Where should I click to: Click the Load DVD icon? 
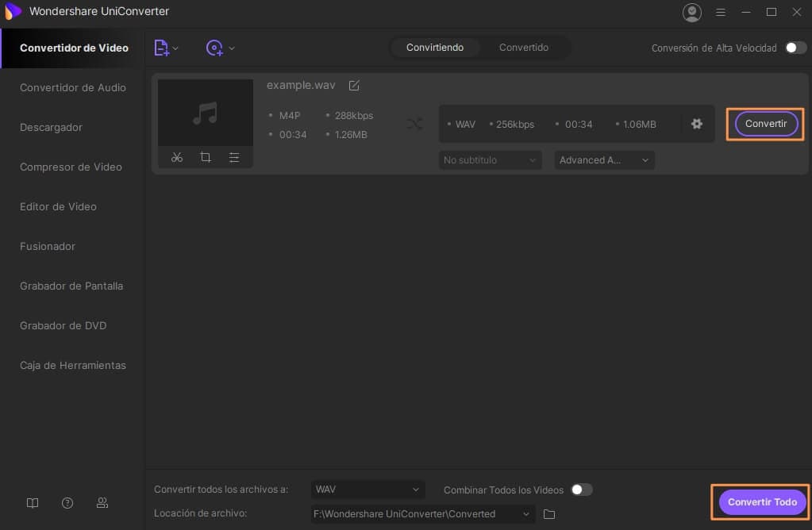(214, 48)
